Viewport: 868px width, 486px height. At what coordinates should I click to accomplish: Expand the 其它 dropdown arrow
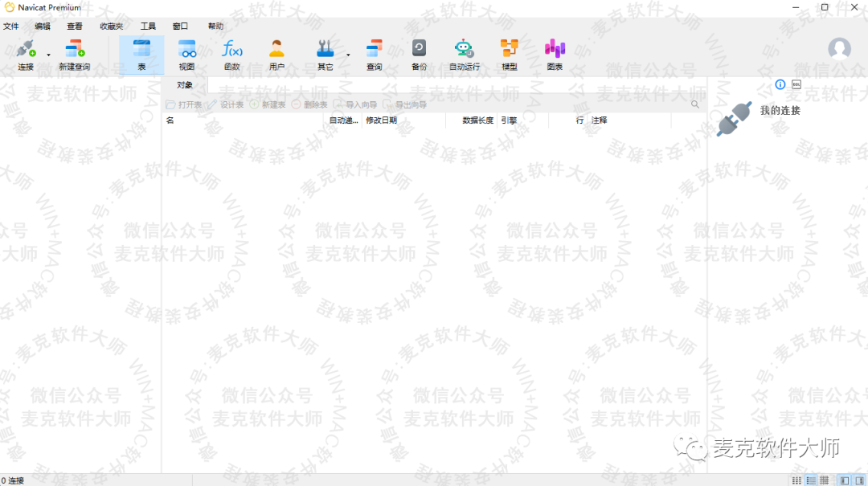[x=348, y=55]
